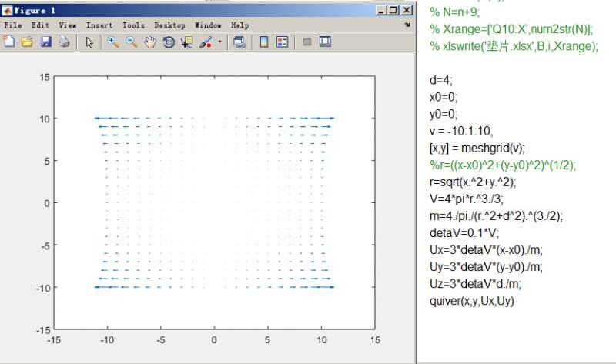The height and width of the screenshot is (364, 616).
Task: Open the Brush color dropdown arrow
Action: tap(219, 42)
